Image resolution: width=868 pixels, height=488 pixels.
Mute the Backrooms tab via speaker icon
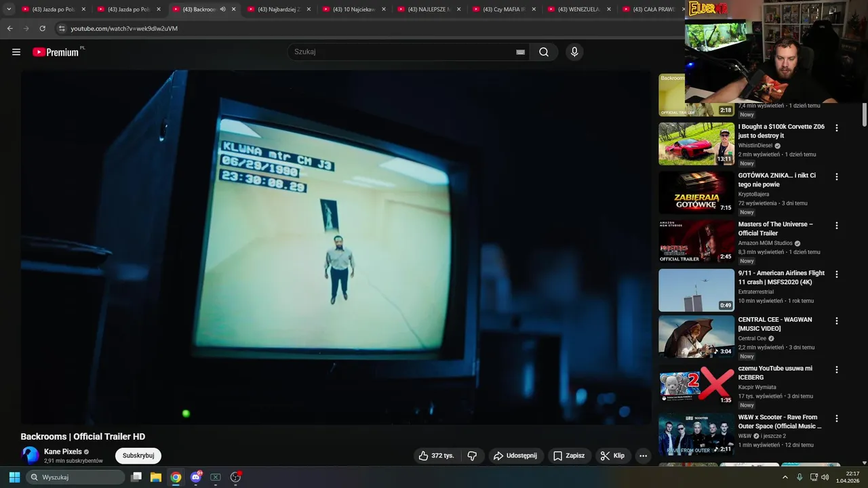coord(222,9)
